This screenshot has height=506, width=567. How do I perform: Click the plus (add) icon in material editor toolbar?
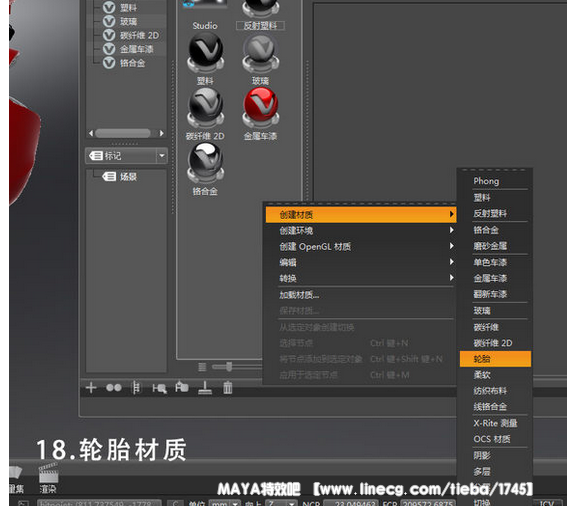(91, 388)
